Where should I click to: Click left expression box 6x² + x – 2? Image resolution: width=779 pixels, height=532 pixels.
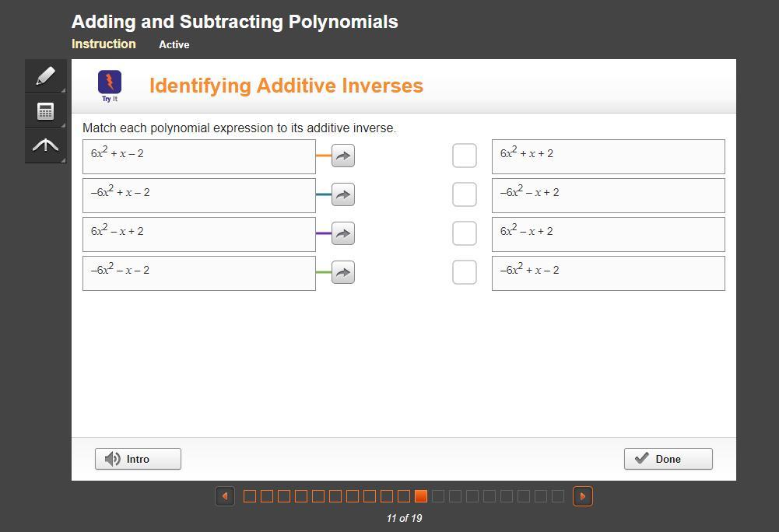(199, 156)
